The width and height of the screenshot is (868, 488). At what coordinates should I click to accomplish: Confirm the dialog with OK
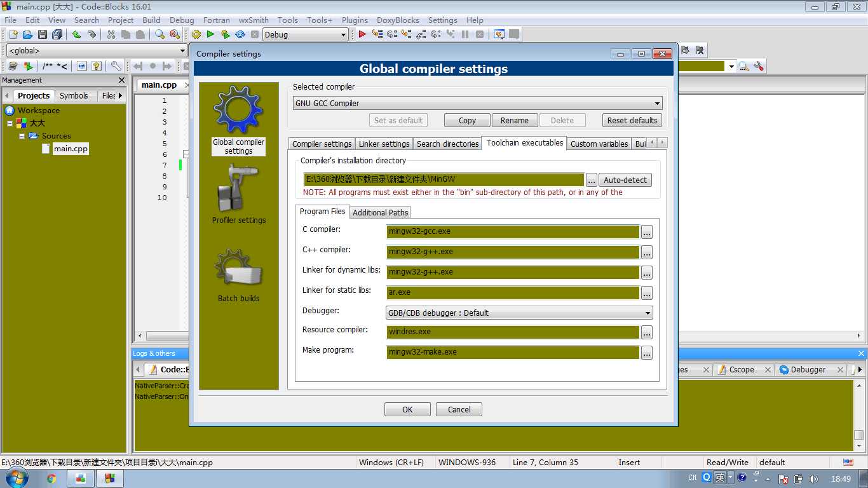(407, 409)
